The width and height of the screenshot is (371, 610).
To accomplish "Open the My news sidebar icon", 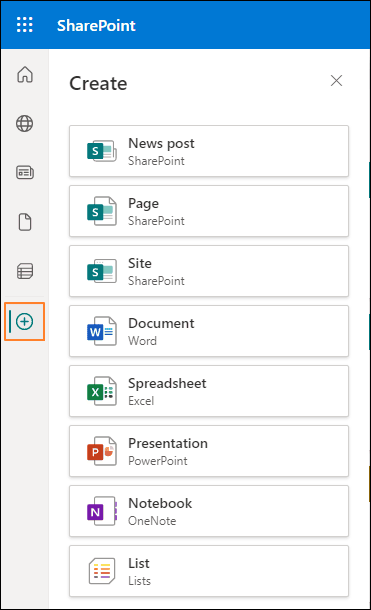I will pyautogui.click(x=25, y=172).
